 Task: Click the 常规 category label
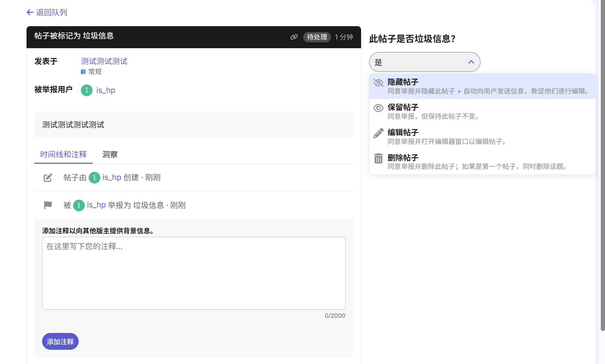tap(95, 72)
